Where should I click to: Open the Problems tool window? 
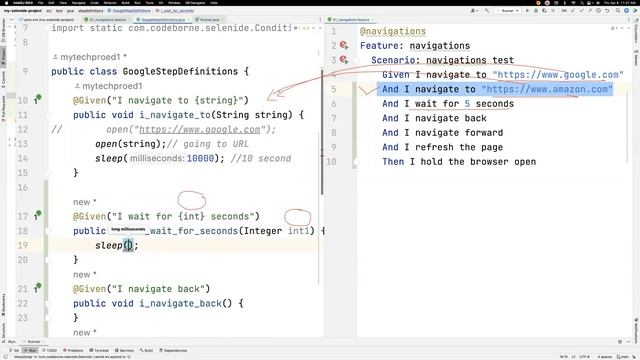coord(73,350)
